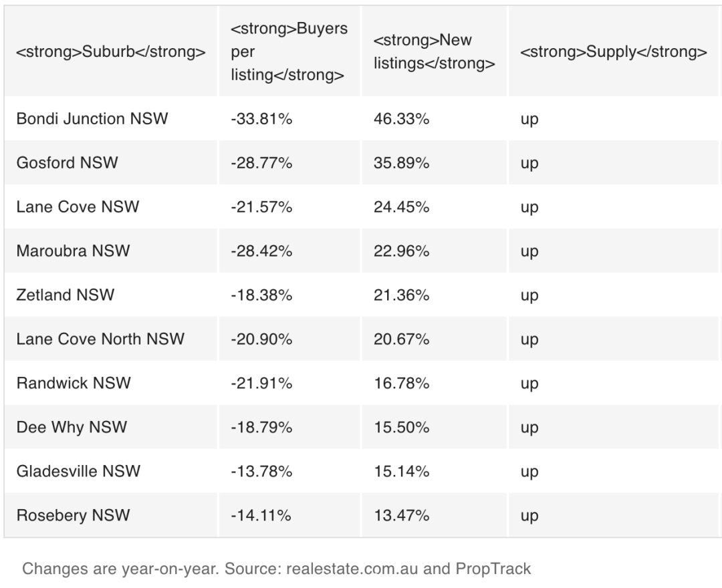Screen dimensions: 722x588
Task: Click the Randwick NSW suburb name
Action: (74, 384)
